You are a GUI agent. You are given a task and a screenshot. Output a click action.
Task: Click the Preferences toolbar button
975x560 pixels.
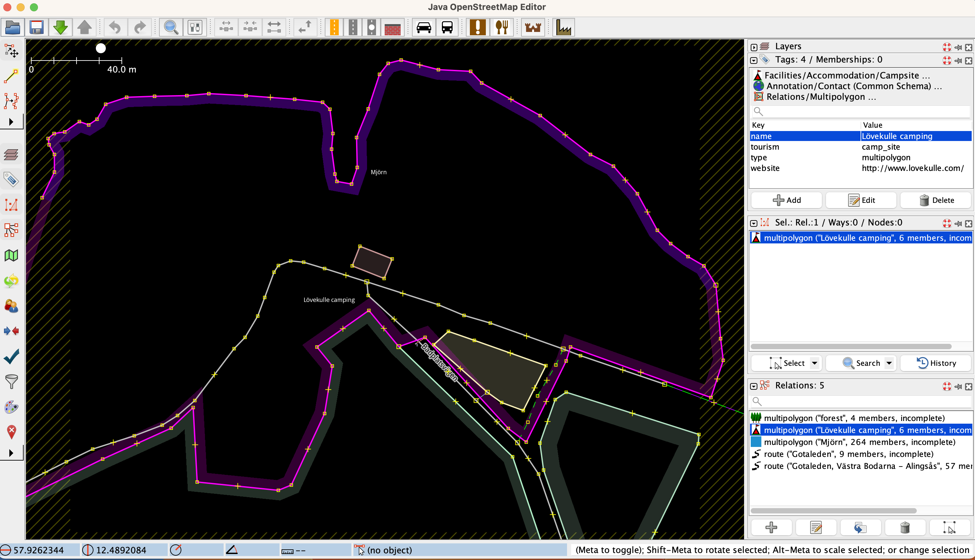[195, 27]
